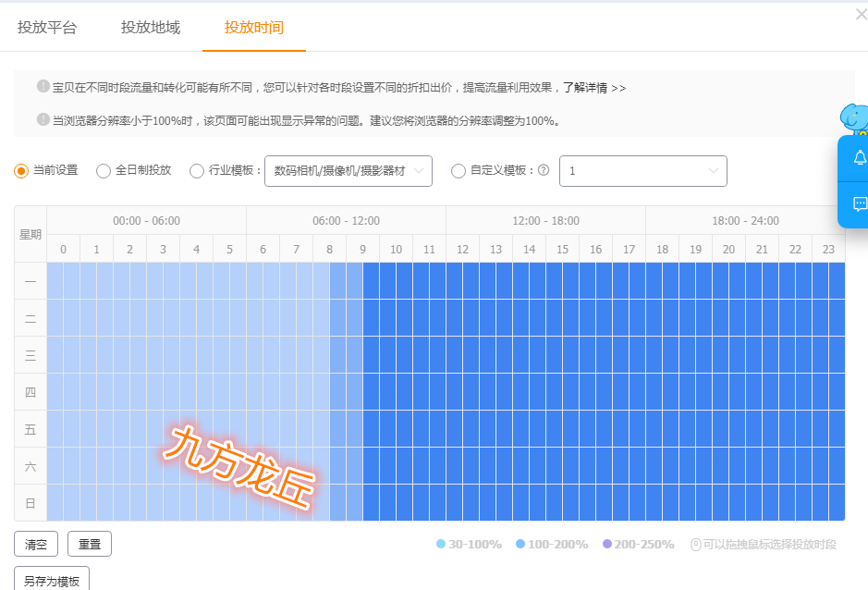868x590 pixels.
Task: Expand the custom template dropdown showing 1
Action: (643, 171)
